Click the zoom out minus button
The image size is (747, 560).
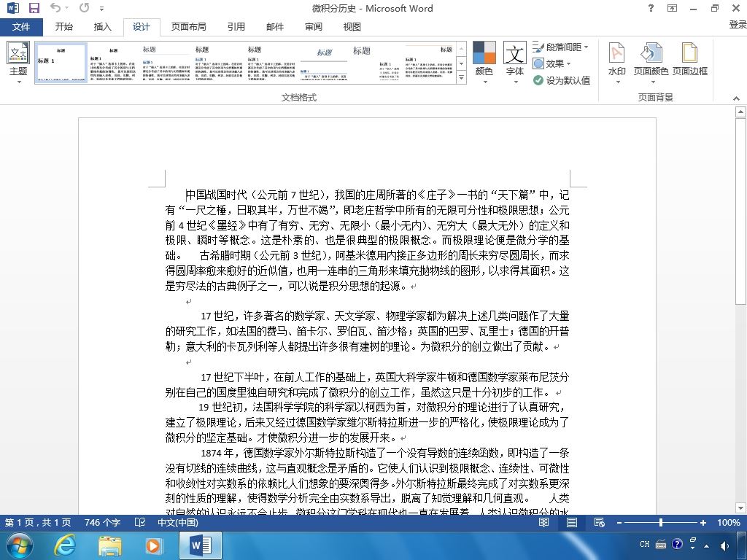click(619, 523)
